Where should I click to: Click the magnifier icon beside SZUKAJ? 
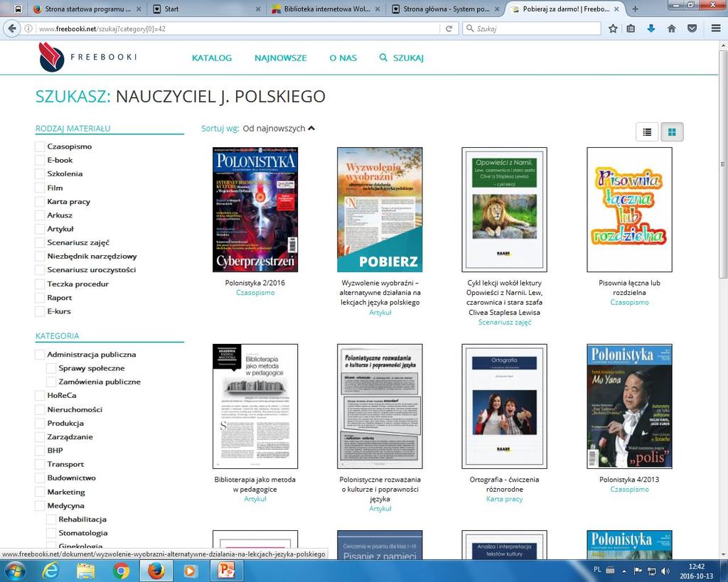click(x=383, y=58)
